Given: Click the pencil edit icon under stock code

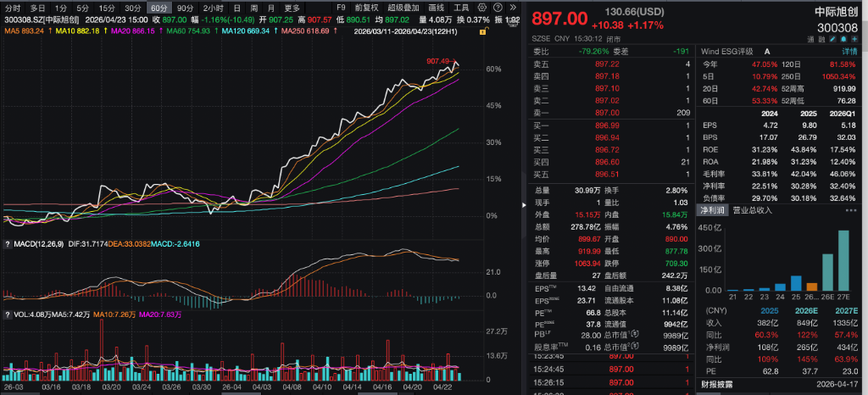Looking at the screenshot, I should click(834, 39).
